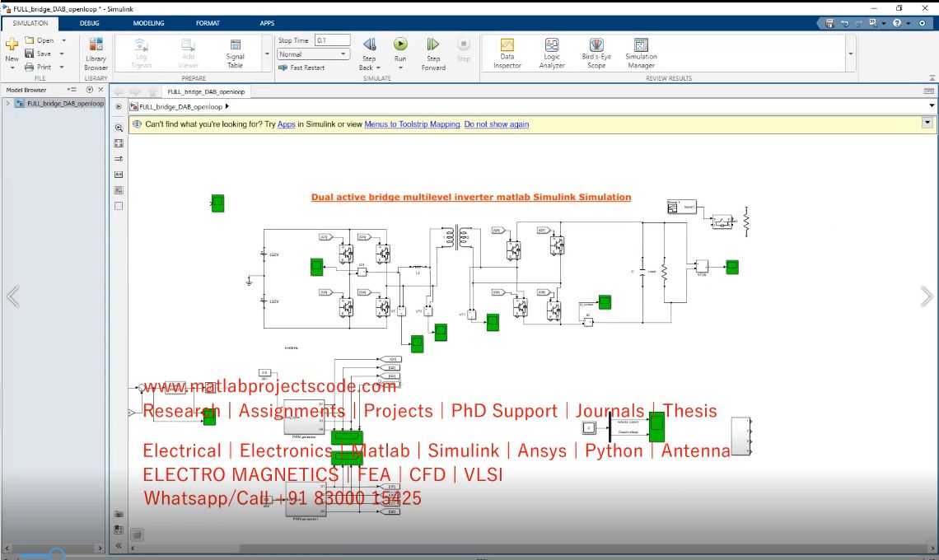Viewport: 939px width, 560px height.
Task: Switch to the SIMULATION tab
Action: [30, 23]
